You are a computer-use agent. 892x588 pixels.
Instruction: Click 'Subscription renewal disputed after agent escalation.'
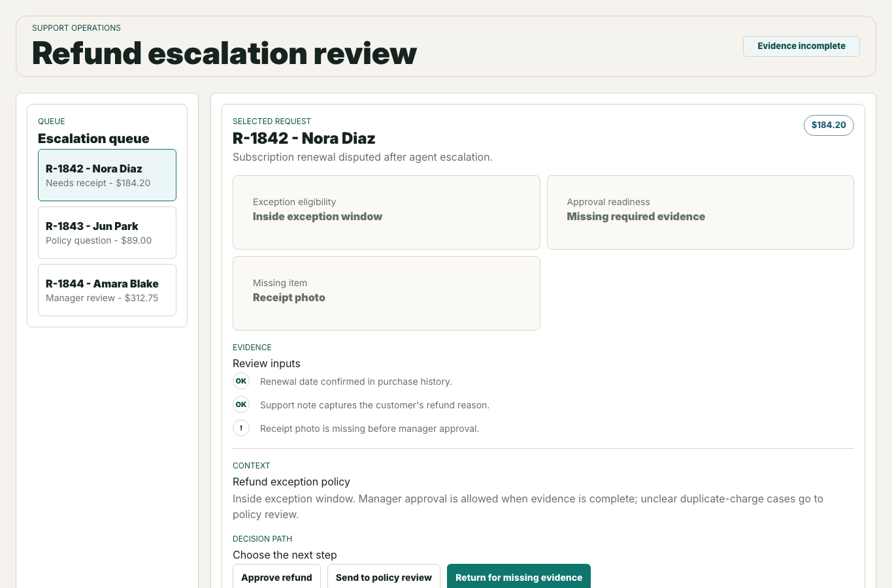363,157
